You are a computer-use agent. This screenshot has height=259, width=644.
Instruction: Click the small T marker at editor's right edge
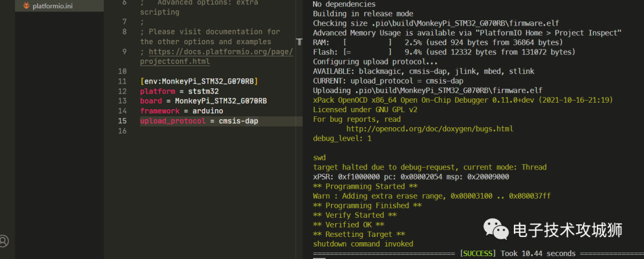299,42
